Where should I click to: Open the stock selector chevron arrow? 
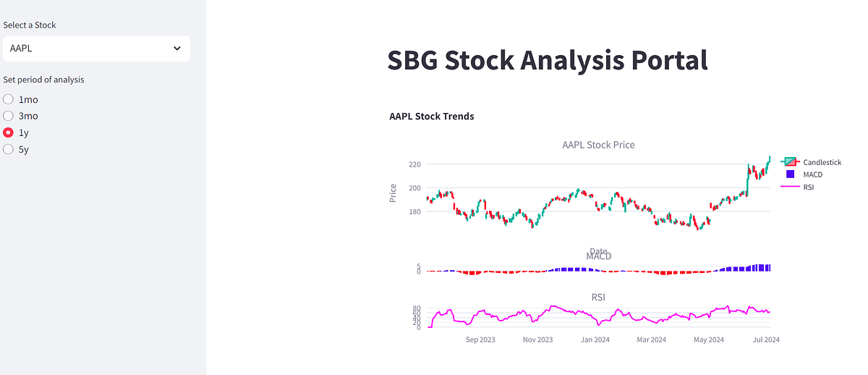(177, 49)
